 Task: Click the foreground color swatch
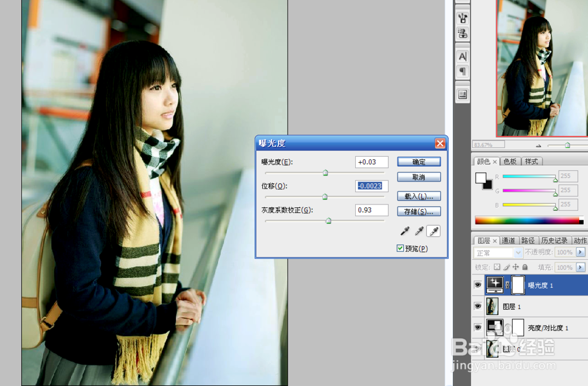point(481,177)
